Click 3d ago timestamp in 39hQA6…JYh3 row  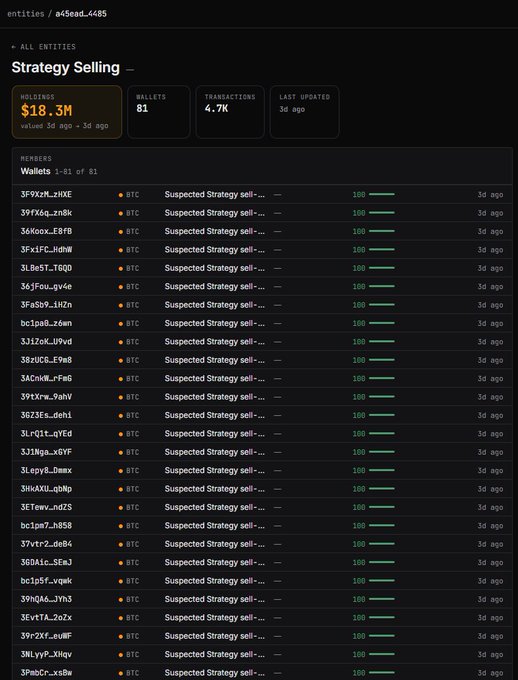[490, 599]
